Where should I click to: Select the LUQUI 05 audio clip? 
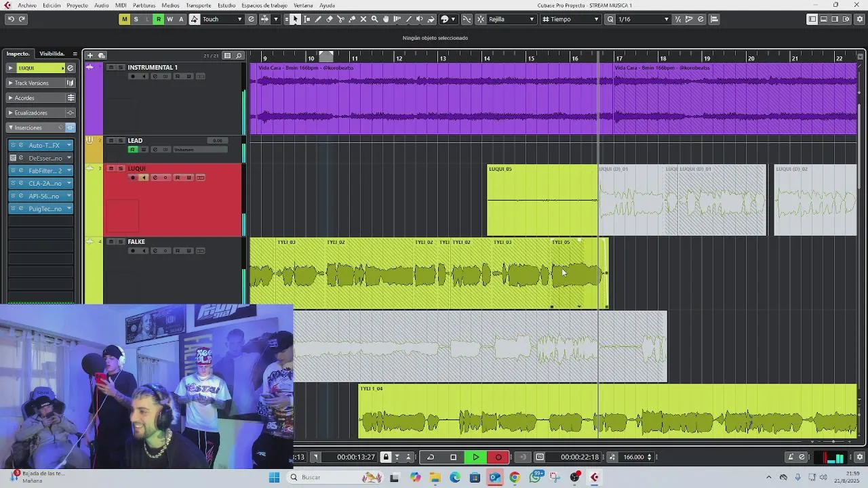point(542,200)
